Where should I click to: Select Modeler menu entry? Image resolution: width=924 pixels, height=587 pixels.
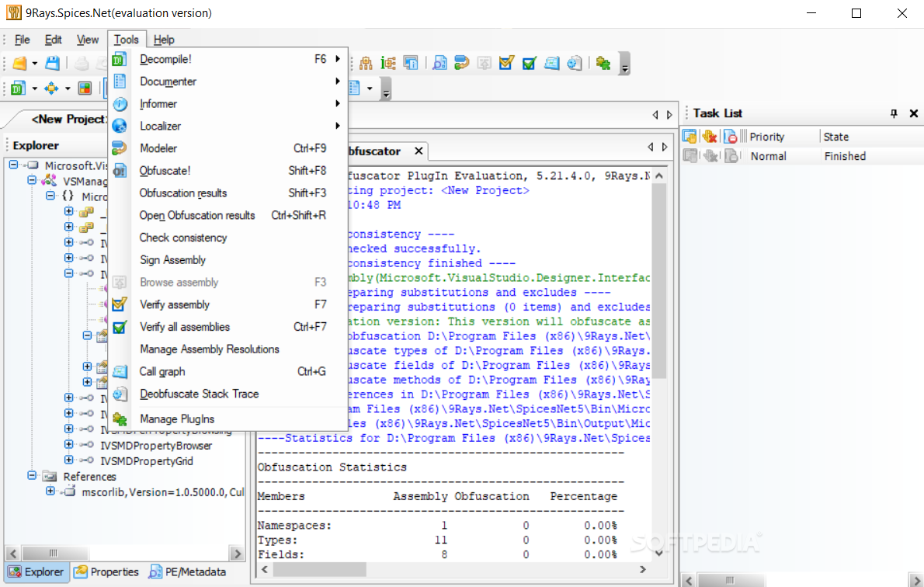[x=228, y=148]
